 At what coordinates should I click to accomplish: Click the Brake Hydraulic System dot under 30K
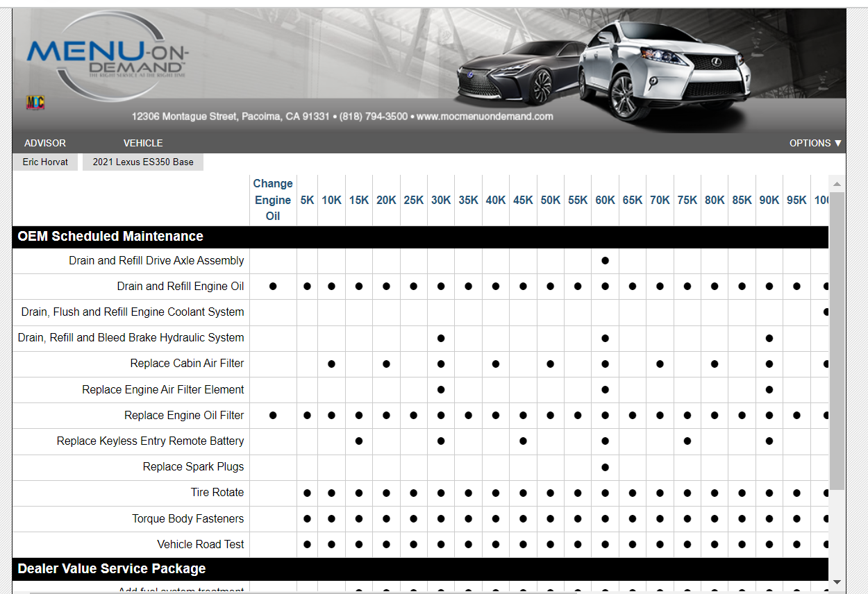(441, 338)
